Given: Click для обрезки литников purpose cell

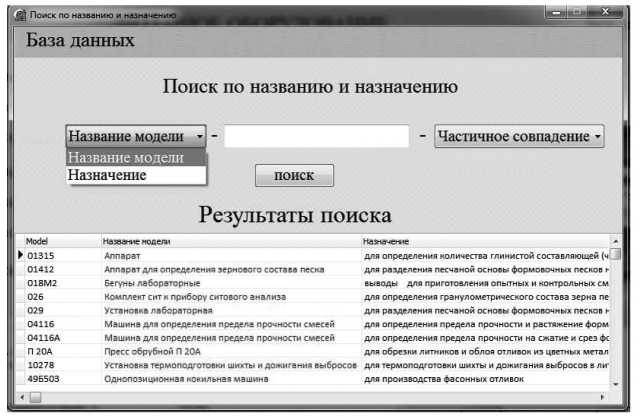Looking at the screenshot, I should pos(485,352).
